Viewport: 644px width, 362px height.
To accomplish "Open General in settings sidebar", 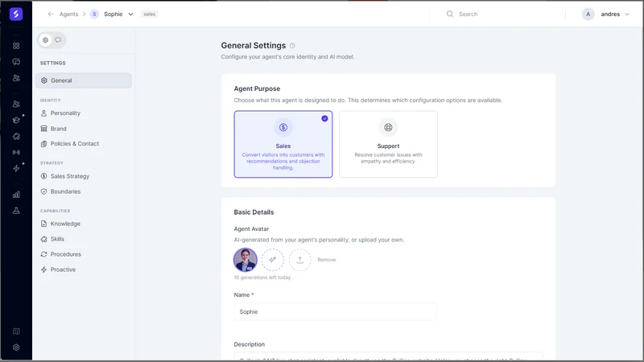I will [84, 80].
